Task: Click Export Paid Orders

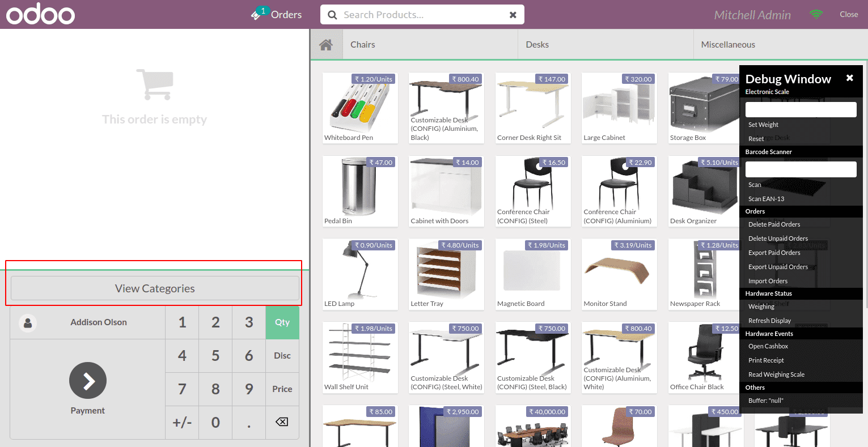Action: [774, 253]
